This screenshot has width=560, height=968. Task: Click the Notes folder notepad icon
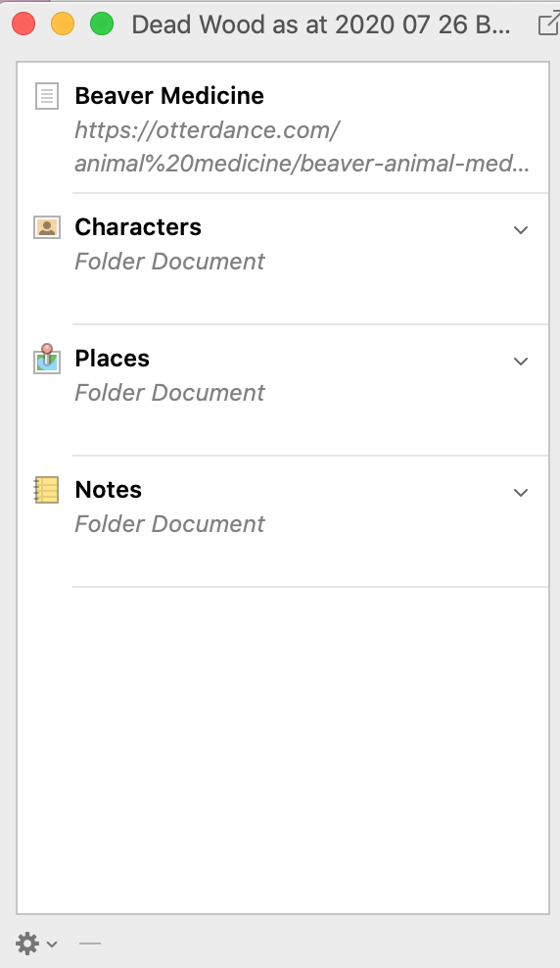(x=46, y=490)
